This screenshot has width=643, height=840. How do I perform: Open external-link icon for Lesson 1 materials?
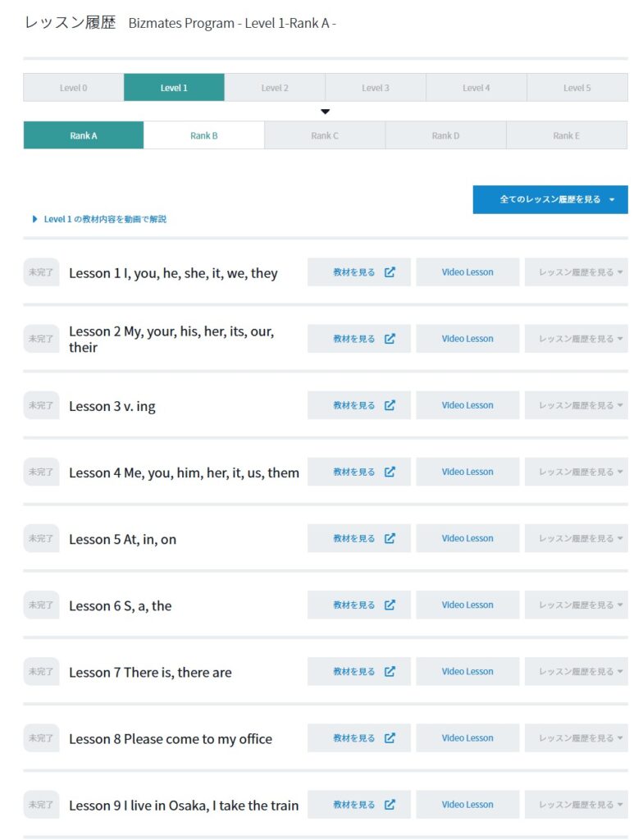[x=390, y=272]
